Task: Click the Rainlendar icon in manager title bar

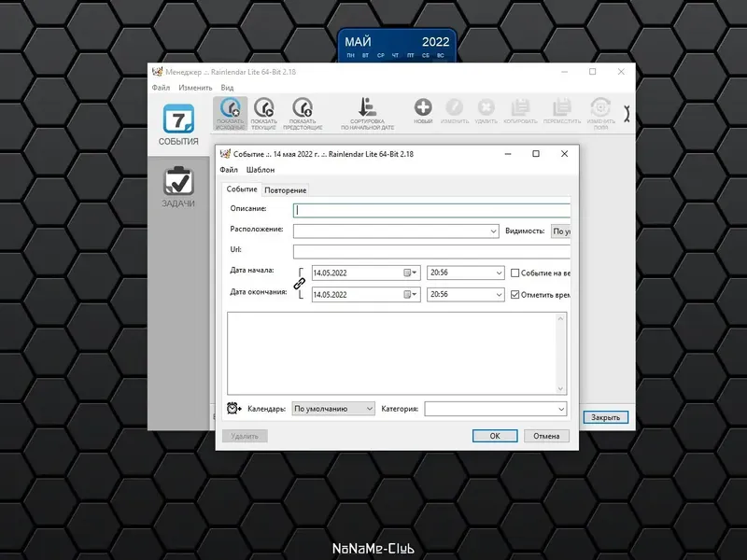Action: (x=157, y=72)
